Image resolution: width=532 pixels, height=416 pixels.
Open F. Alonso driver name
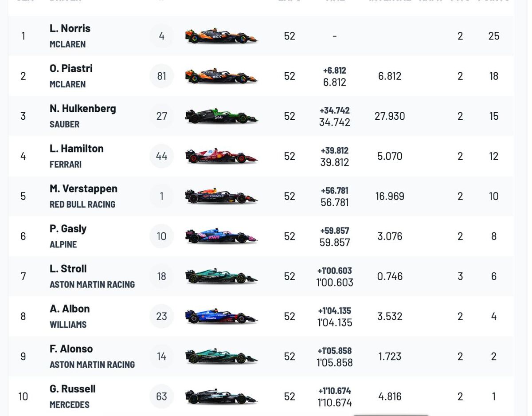[x=71, y=349]
